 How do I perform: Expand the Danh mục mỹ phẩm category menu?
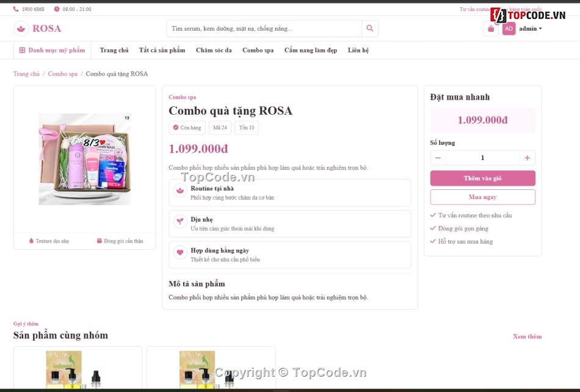coord(53,50)
